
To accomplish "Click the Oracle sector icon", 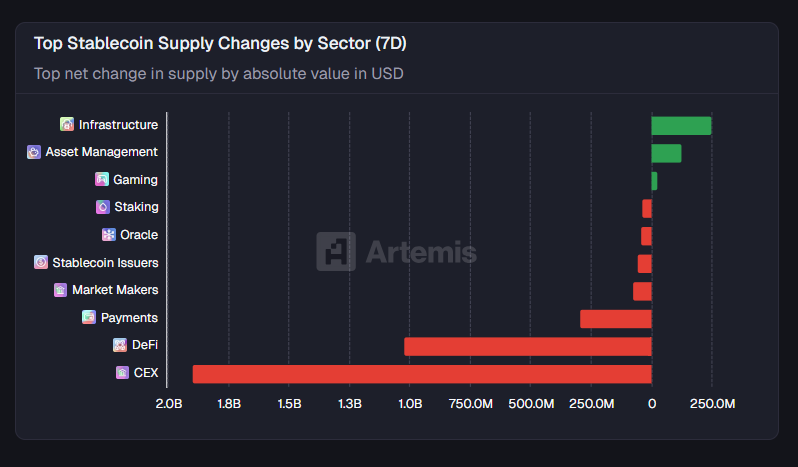I will [x=109, y=235].
